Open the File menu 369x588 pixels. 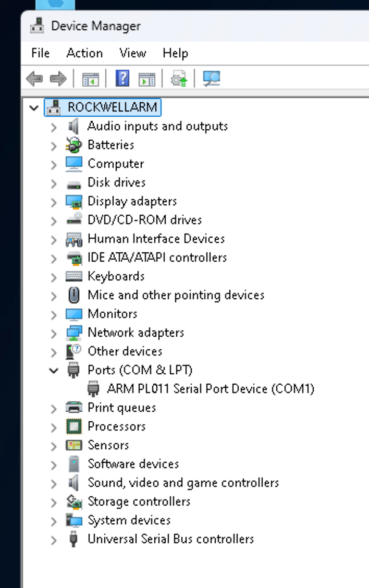click(x=41, y=53)
